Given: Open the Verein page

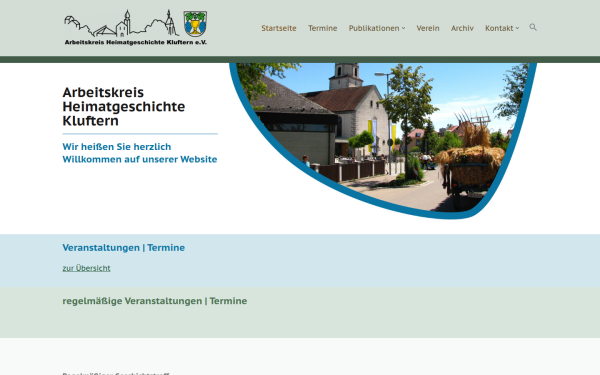Looking at the screenshot, I should tap(428, 28).
